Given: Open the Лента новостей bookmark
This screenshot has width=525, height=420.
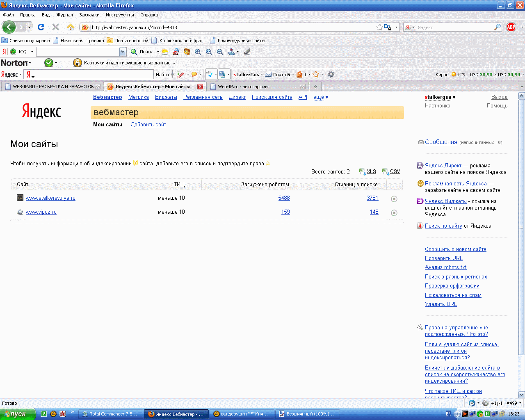Looking at the screenshot, I should pos(128,41).
